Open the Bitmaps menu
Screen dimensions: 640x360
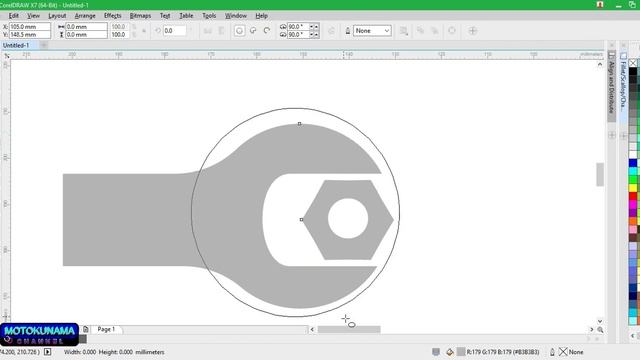pos(140,16)
